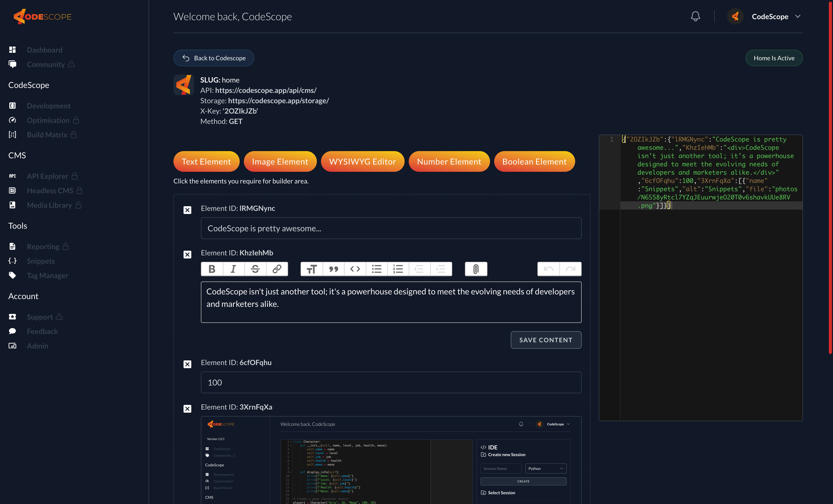Remove element 6cfOFqhu with X box
The height and width of the screenshot is (504, 833).
pyautogui.click(x=187, y=364)
